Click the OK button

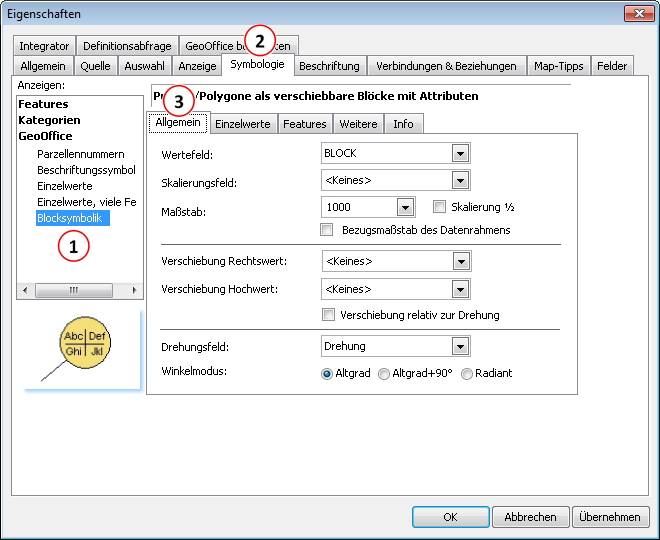(x=450, y=517)
